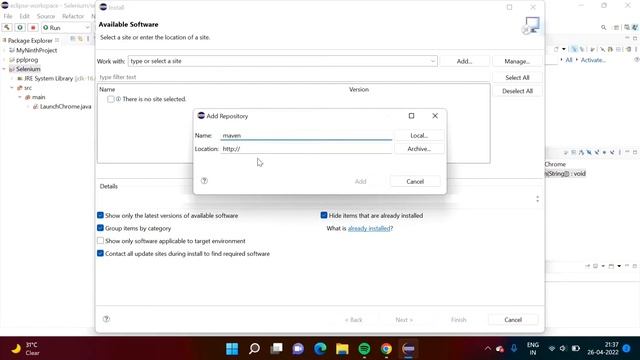The width and height of the screenshot is (640, 360).
Task: Click the Activate... link in right panel
Action: (593, 60)
